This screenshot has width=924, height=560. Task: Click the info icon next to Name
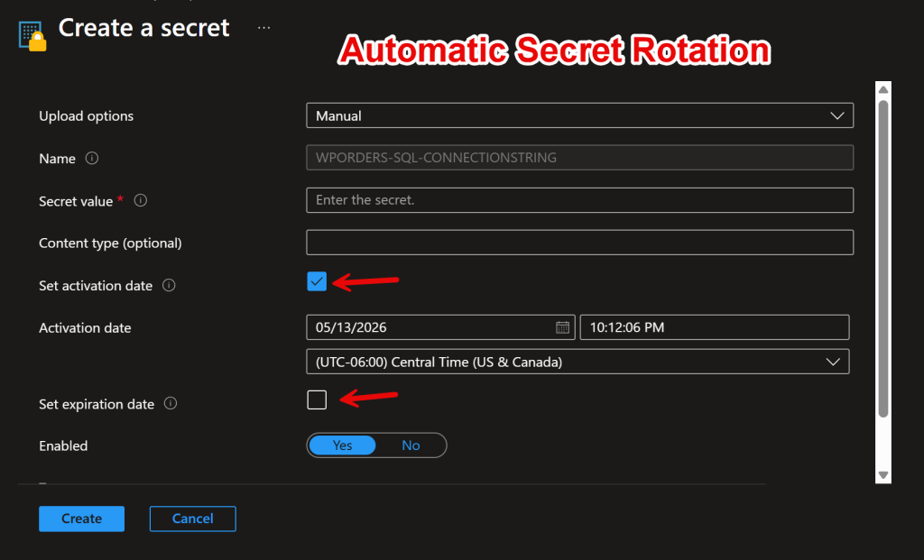[92, 158]
